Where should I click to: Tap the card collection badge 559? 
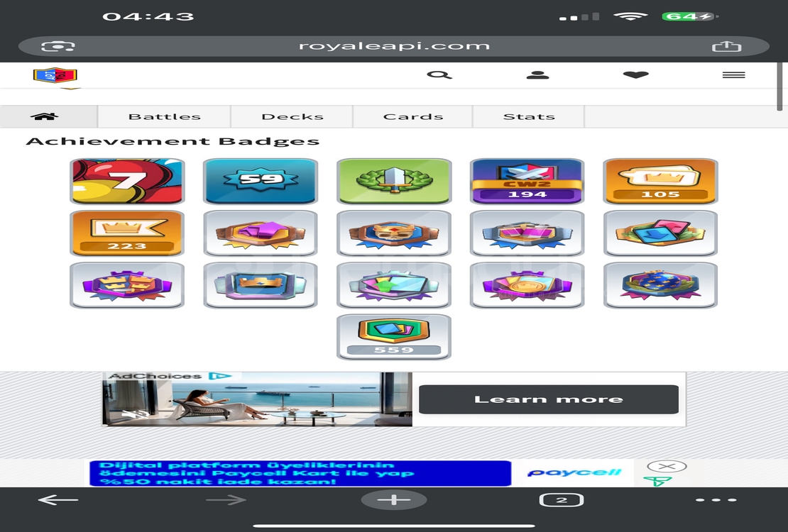[394, 337]
